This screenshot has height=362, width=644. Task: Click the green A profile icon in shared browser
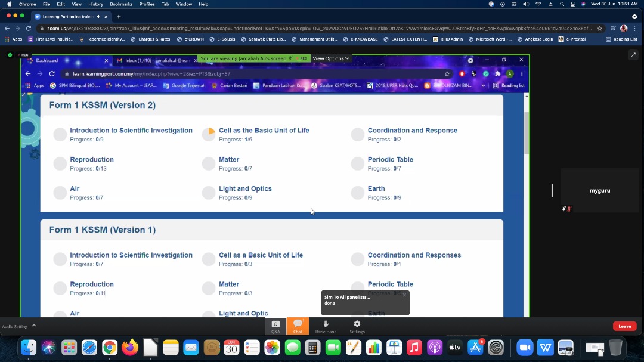(510, 74)
